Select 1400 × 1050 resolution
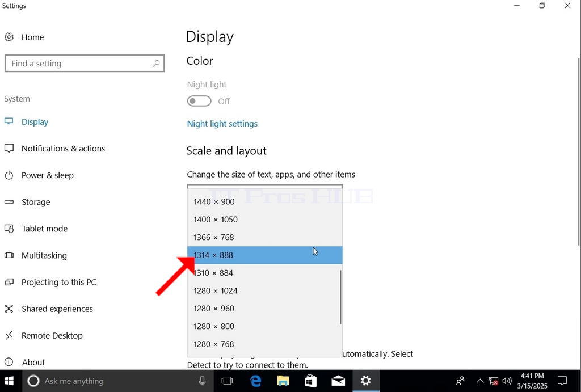The height and width of the screenshot is (392, 581). pos(264,220)
